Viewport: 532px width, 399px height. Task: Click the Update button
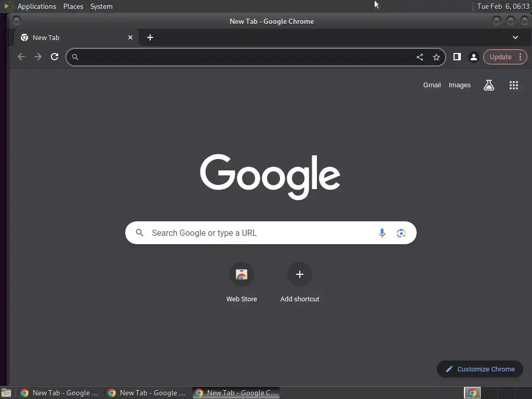(500, 57)
